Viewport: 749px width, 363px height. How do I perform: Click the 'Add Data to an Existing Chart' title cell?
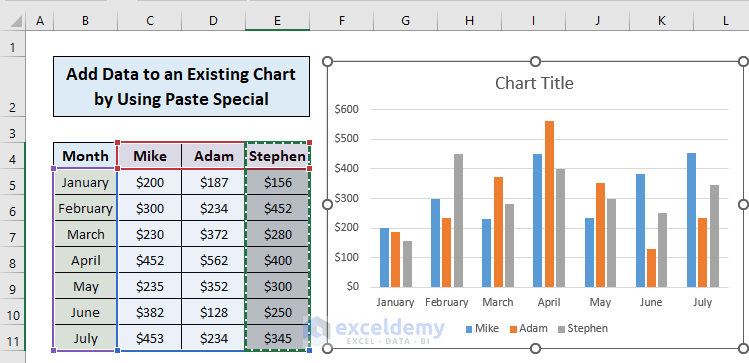[x=182, y=86]
